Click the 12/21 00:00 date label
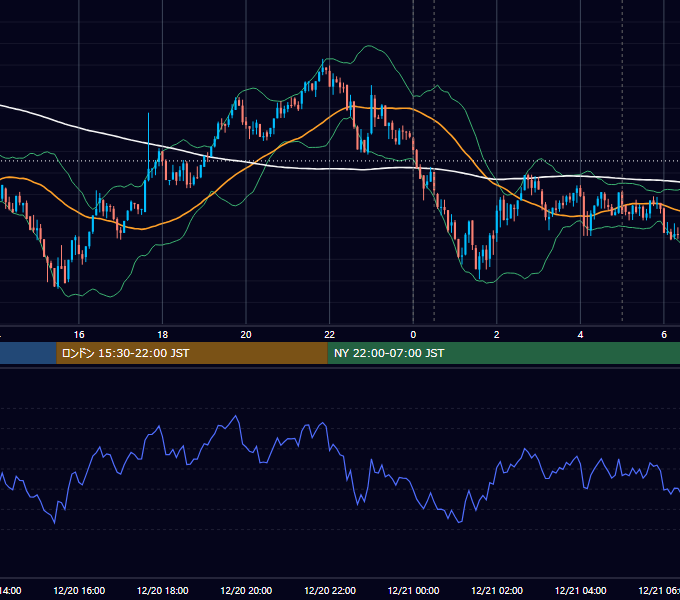 (413, 590)
